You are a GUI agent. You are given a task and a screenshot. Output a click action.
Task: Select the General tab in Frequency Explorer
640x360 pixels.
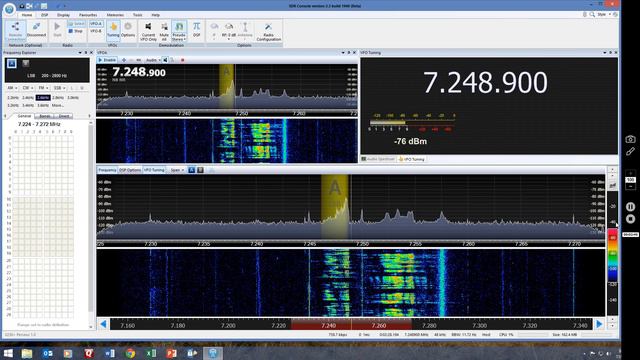pyautogui.click(x=24, y=116)
